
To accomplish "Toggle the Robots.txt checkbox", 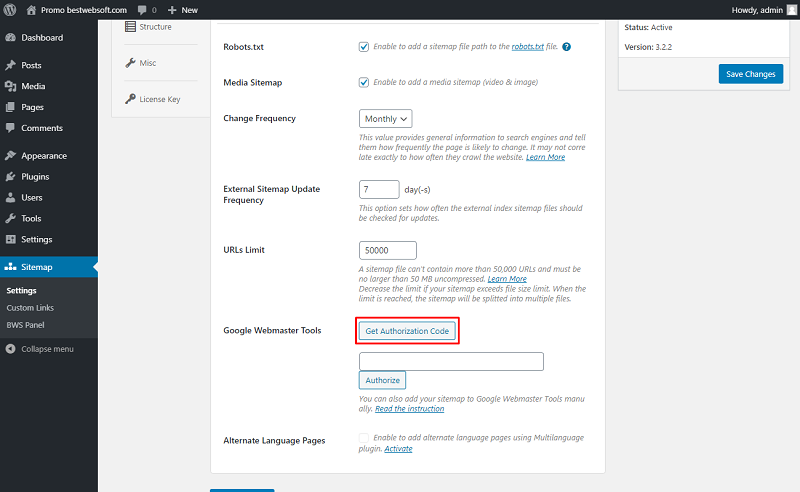I will pos(364,46).
